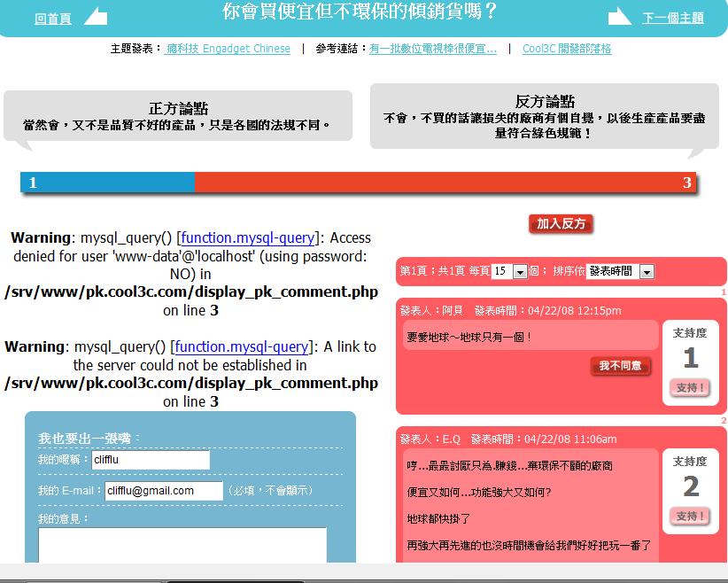Click the 加入反方 button
The width and height of the screenshot is (728, 583).
pyautogui.click(x=561, y=224)
